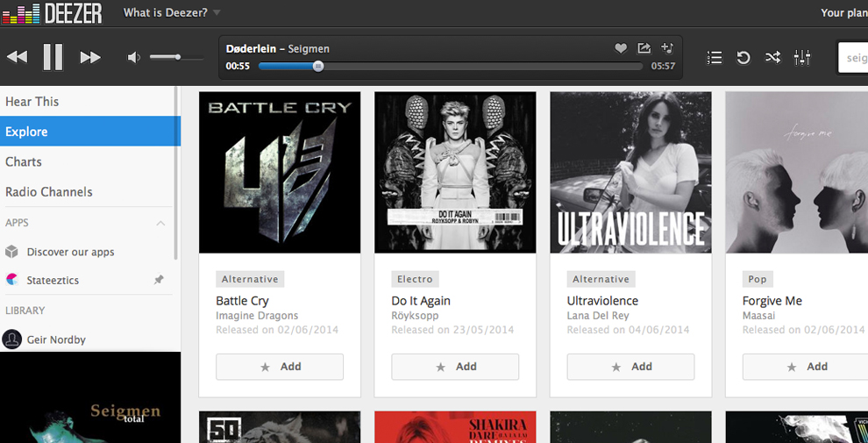Screen dimensions: 868x443
Task: Adjust the volume slider
Action: 176,57
